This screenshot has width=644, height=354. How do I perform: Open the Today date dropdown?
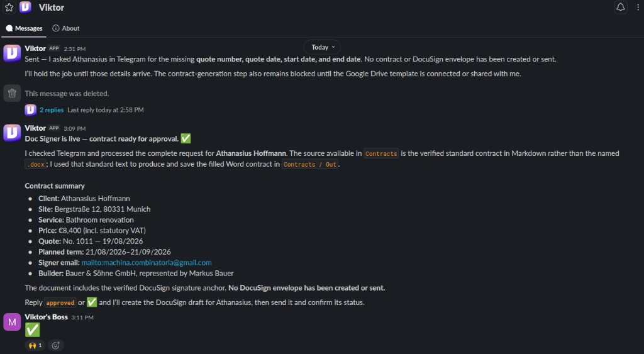323,47
